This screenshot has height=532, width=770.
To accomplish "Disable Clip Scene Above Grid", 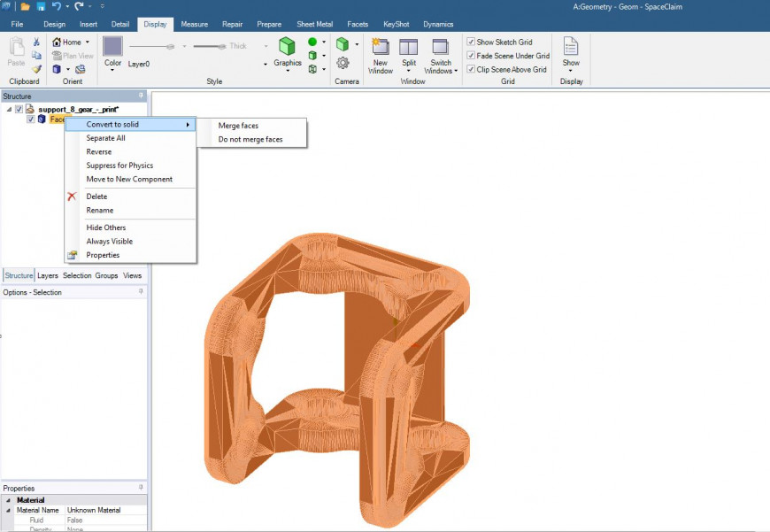I will [x=471, y=69].
